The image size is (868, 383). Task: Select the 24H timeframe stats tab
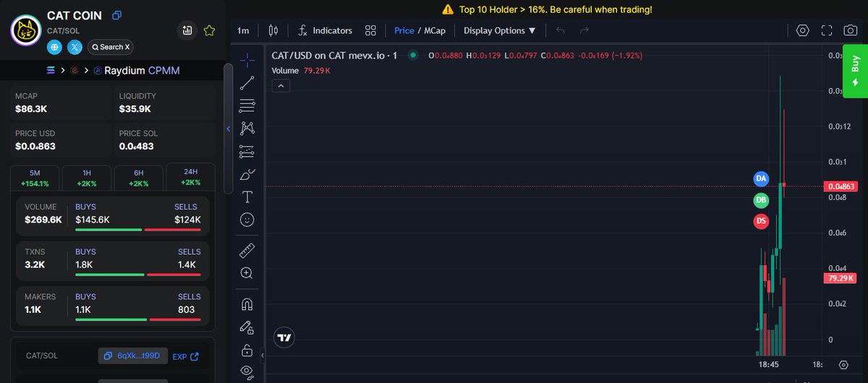190,177
